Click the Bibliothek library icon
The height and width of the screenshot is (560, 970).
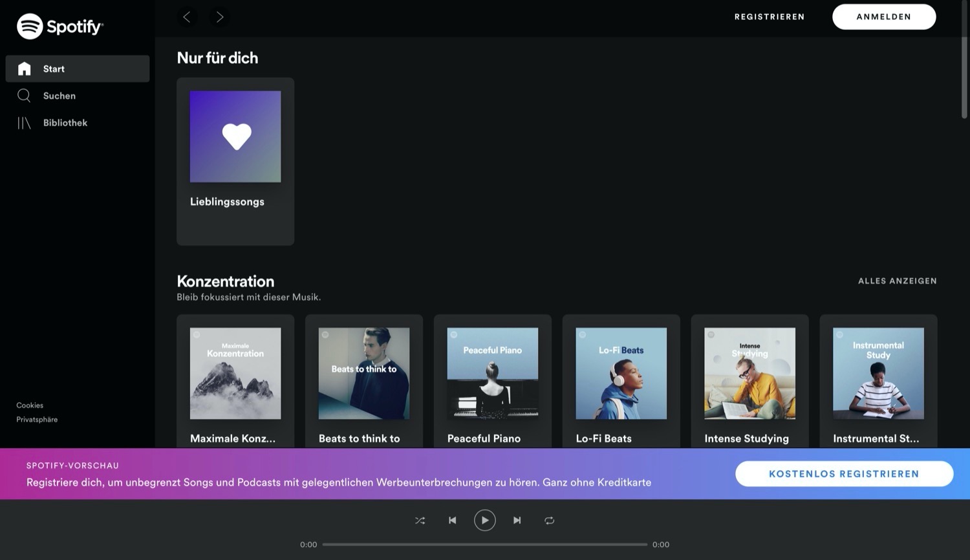[x=24, y=123]
